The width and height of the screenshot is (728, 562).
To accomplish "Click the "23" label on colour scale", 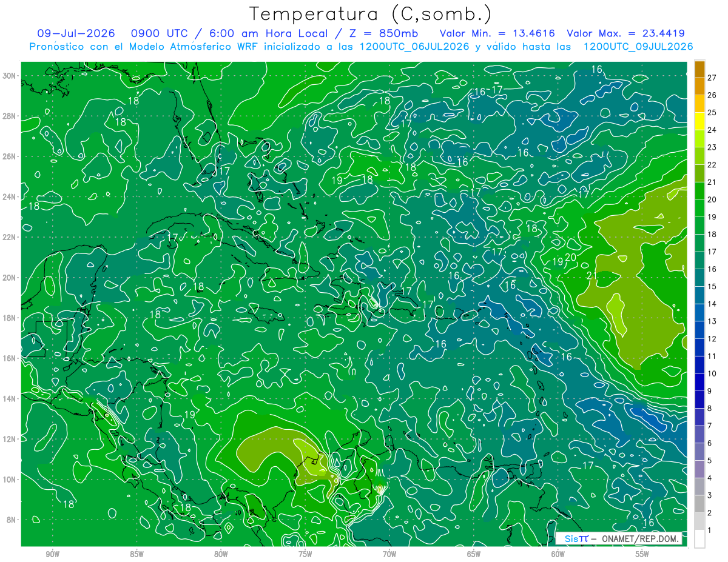I will [712, 147].
